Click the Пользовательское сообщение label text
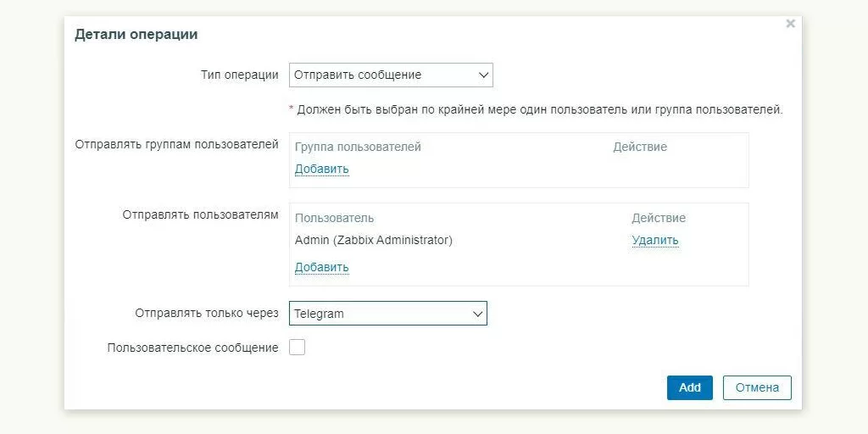Screen dimensions: 868x434 [x=193, y=348]
